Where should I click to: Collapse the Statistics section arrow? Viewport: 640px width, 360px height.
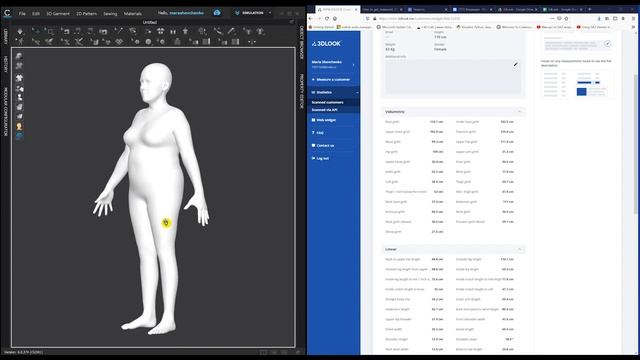point(357,93)
